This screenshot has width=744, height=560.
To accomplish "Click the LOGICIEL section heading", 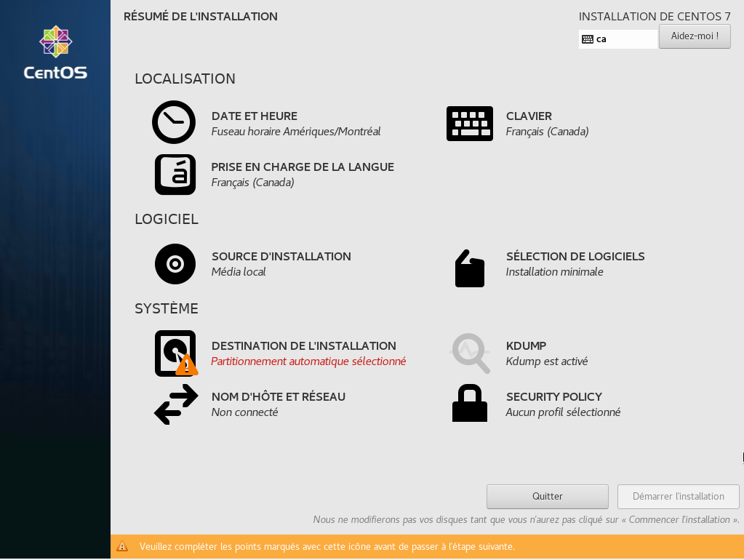I will pos(167,219).
